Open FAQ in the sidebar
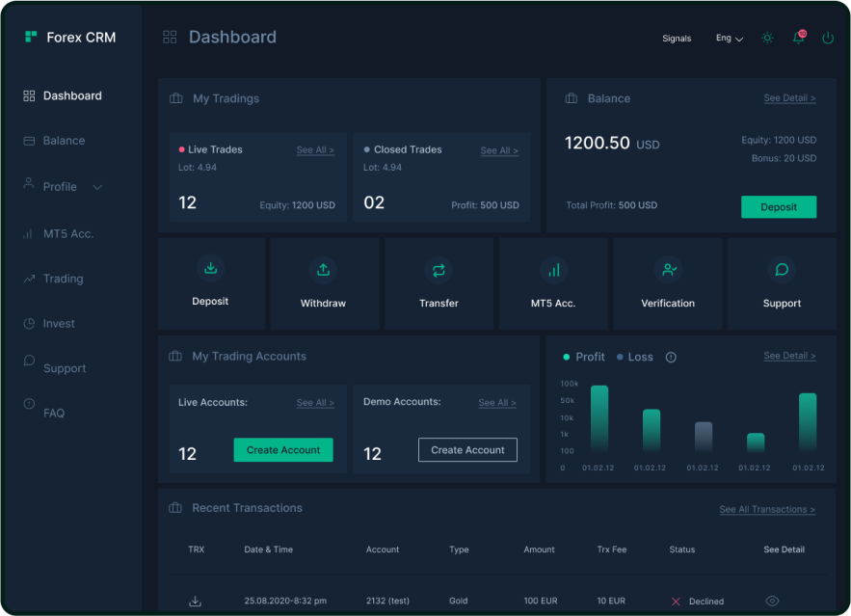 (54, 413)
